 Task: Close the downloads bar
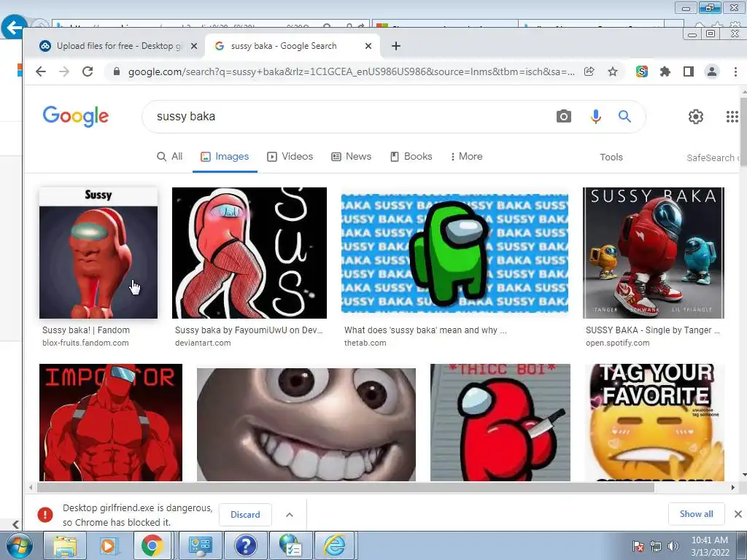(x=738, y=514)
